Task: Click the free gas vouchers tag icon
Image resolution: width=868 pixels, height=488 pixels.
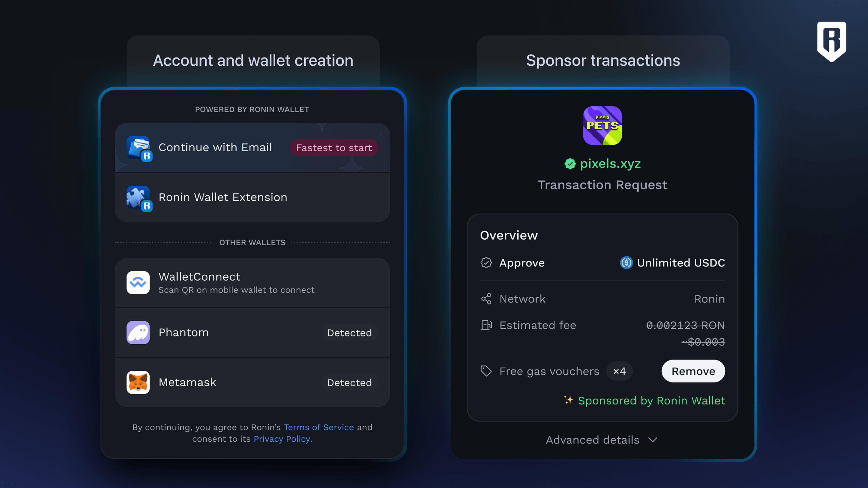Action: (486, 371)
